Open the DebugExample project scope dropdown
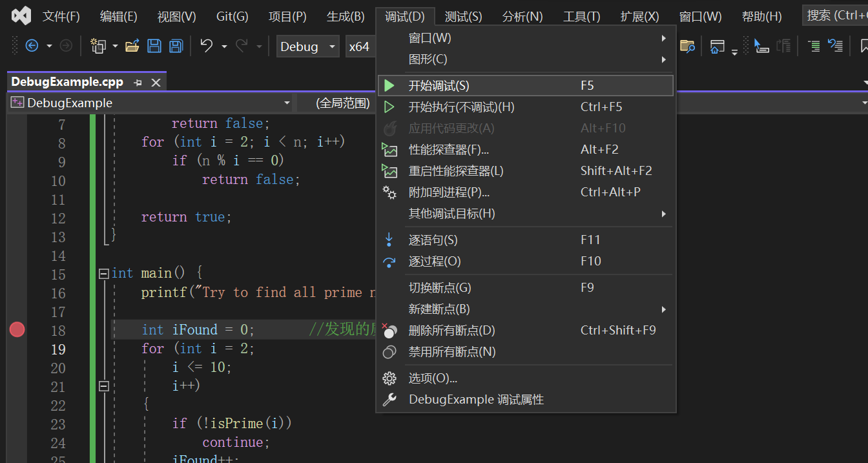The height and width of the screenshot is (463, 868). 150,103
